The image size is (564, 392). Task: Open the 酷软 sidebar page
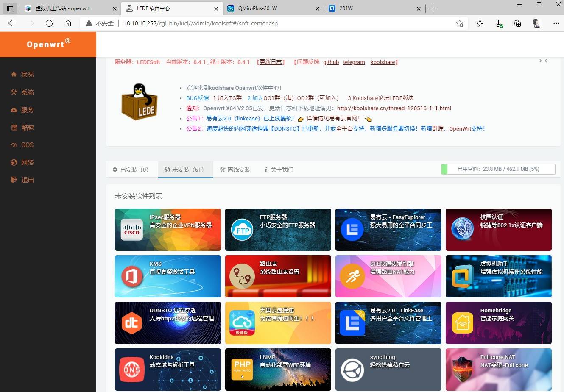tap(27, 127)
